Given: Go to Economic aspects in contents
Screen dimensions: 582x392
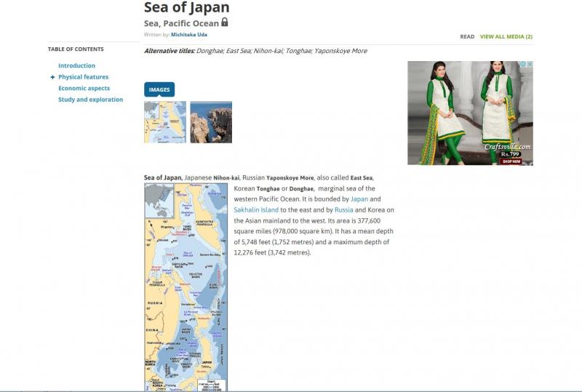Looking at the screenshot, I should pos(84,88).
